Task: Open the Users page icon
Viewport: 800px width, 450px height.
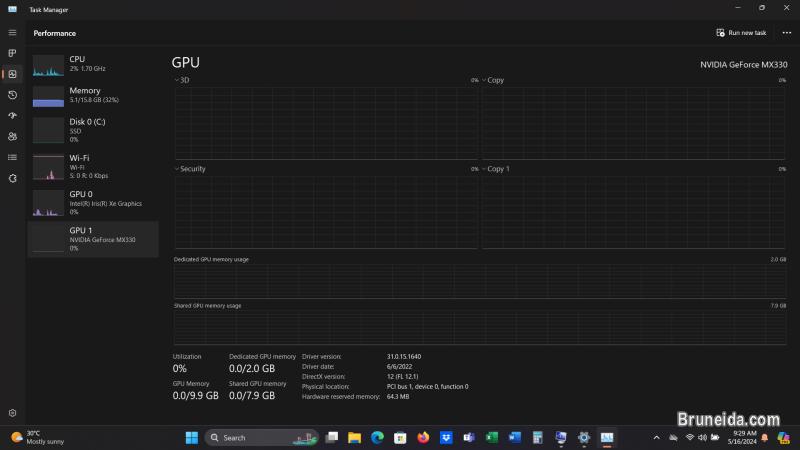Action: pos(12,137)
